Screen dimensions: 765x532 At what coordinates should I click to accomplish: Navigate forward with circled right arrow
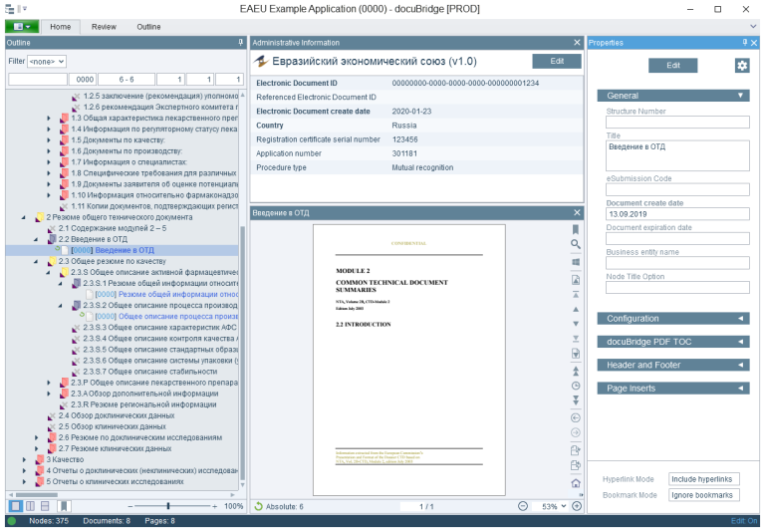click(x=575, y=432)
